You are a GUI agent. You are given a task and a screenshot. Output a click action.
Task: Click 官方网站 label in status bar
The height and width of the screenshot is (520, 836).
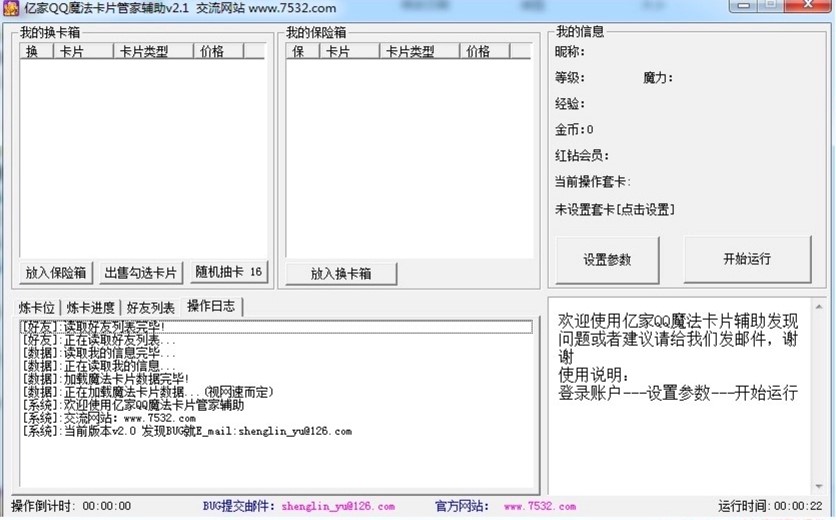462,506
